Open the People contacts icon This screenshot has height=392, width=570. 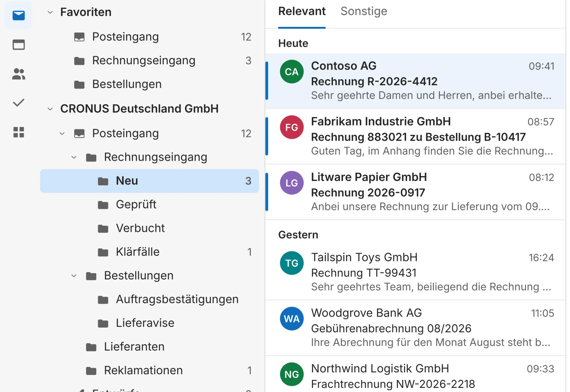click(x=19, y=74)
